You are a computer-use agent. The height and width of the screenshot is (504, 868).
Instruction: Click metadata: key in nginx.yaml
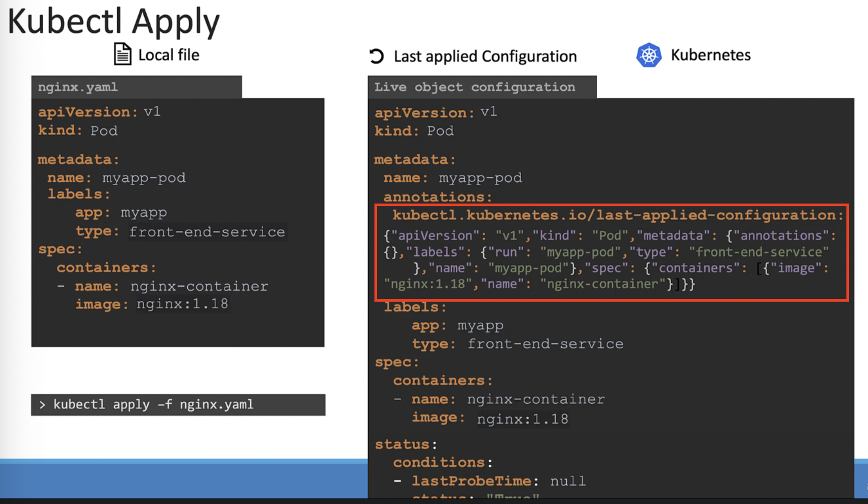click(x=79, y=160)
